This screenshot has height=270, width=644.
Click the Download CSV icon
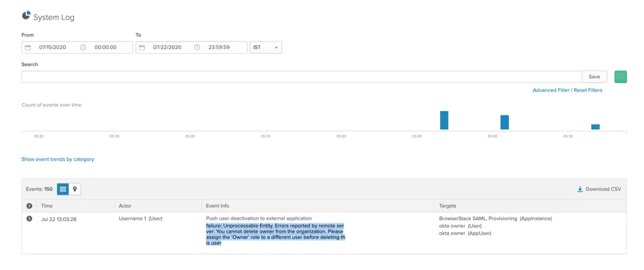tap(580, 189)
